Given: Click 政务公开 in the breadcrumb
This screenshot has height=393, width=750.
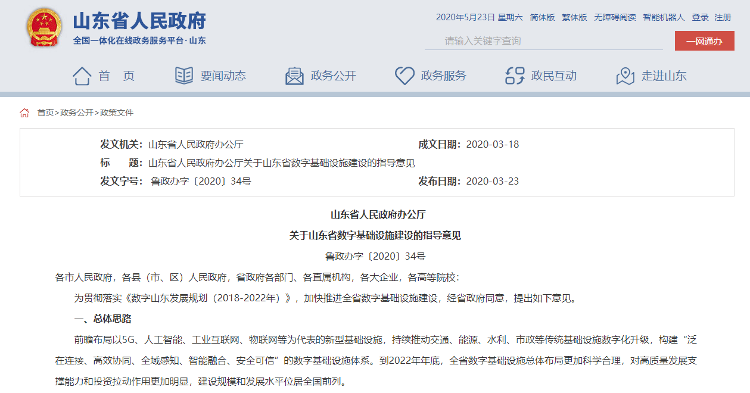Looking at the screenshot, I should point(77,112).
